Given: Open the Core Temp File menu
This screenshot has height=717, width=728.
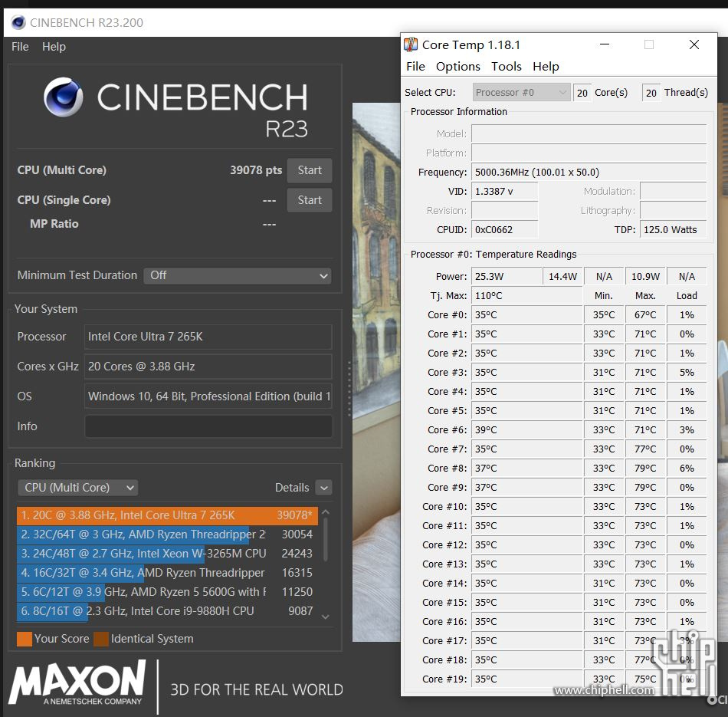Looking at the screenshot, I should point(415,67).
